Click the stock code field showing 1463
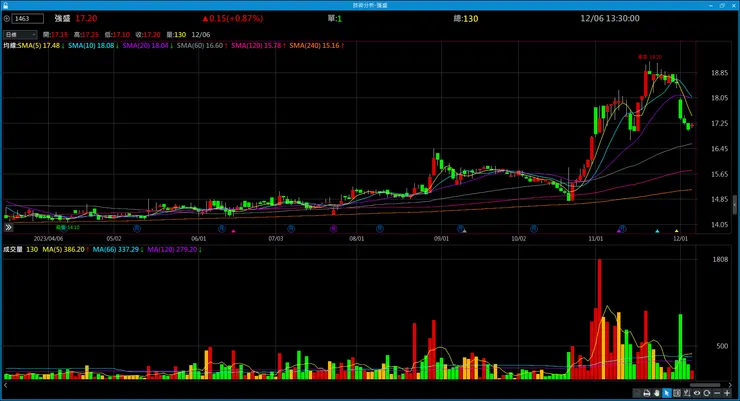 coord(28,19)
